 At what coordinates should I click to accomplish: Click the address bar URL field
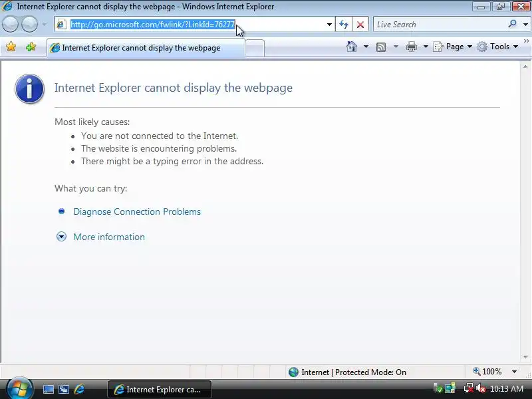point(194,25)
